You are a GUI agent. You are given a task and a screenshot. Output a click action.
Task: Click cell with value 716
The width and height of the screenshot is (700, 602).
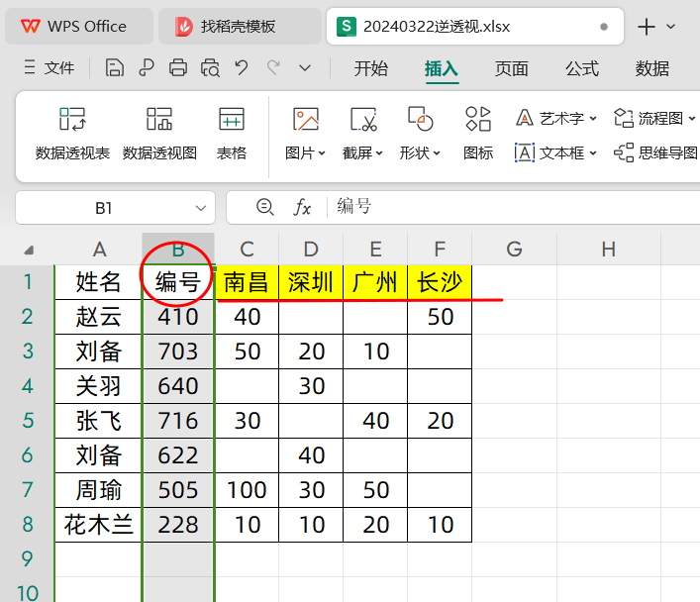178,421
